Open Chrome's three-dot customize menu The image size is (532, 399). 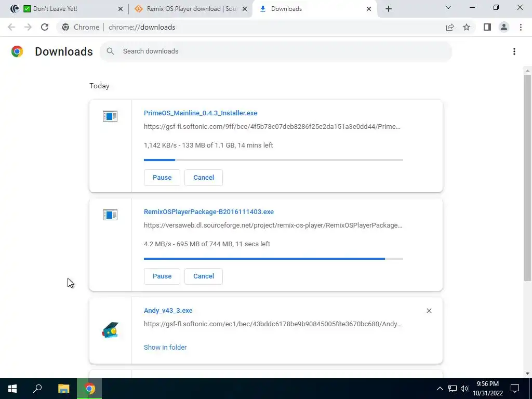(x=521, y=27)
